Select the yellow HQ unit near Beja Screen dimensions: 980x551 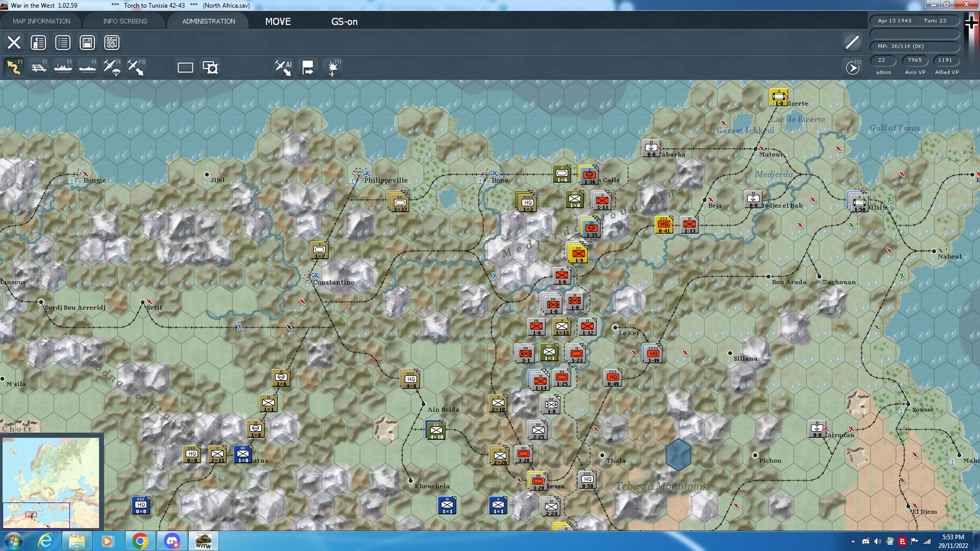click(x=664, y=224)
